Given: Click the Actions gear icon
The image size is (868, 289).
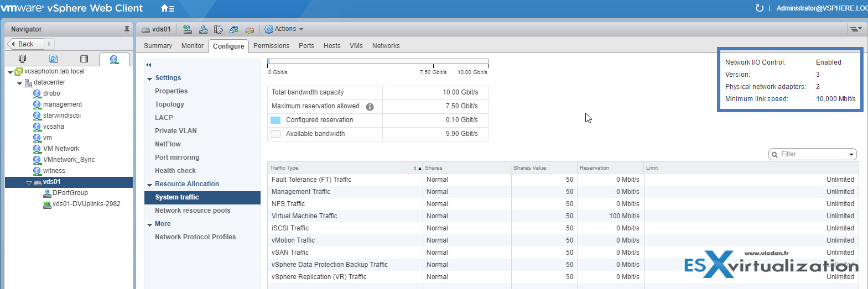Looking at the screenshot, I should (x=269, y=29).
